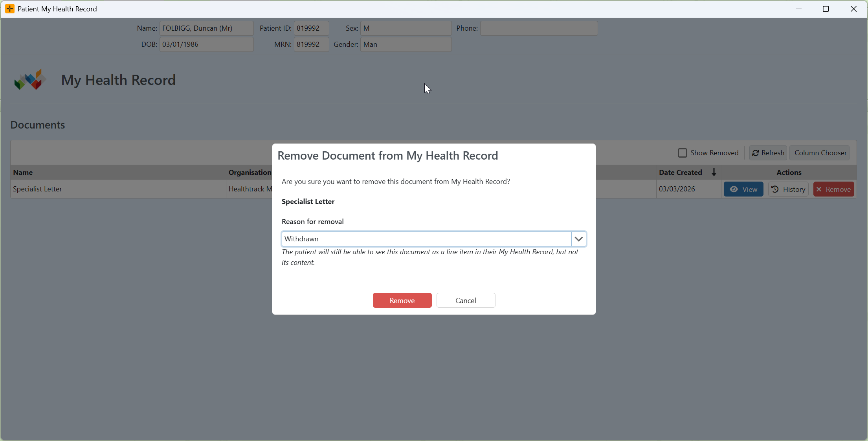Click the Actions column header
This screenshot has height=441, width=868.
tap(789, 172)
